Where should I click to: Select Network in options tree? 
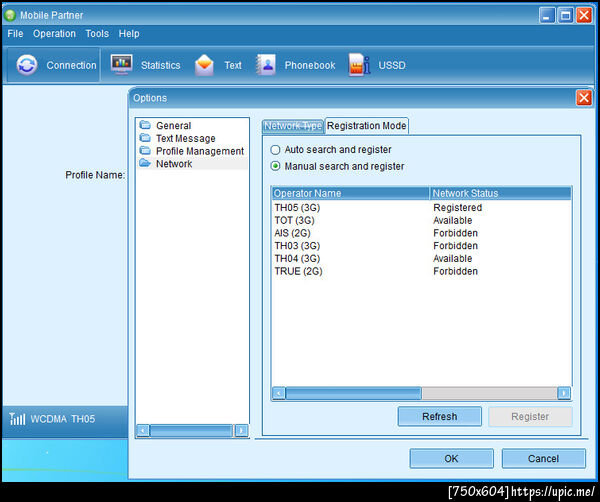tap(174, 163)
